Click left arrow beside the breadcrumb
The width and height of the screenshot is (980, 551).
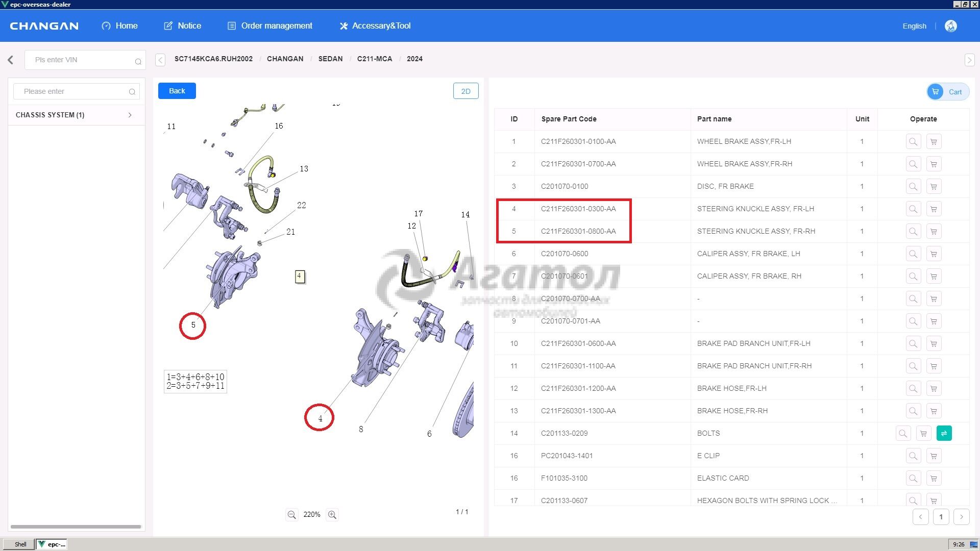(160, 60)
